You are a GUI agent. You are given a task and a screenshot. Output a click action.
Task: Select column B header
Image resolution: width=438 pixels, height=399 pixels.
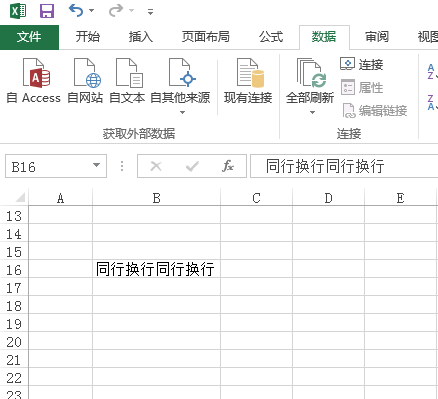pyautogui.click(x=156, y=198)
